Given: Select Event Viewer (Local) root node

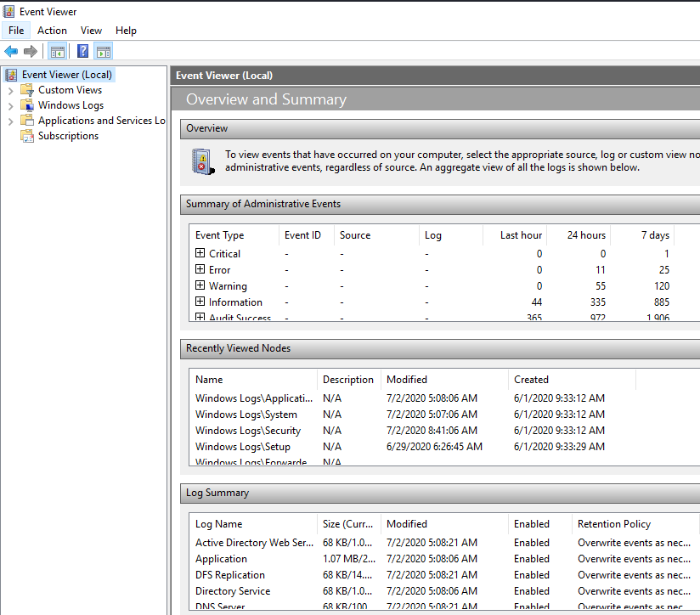Looking at the screenshot, I should point(66,75).
